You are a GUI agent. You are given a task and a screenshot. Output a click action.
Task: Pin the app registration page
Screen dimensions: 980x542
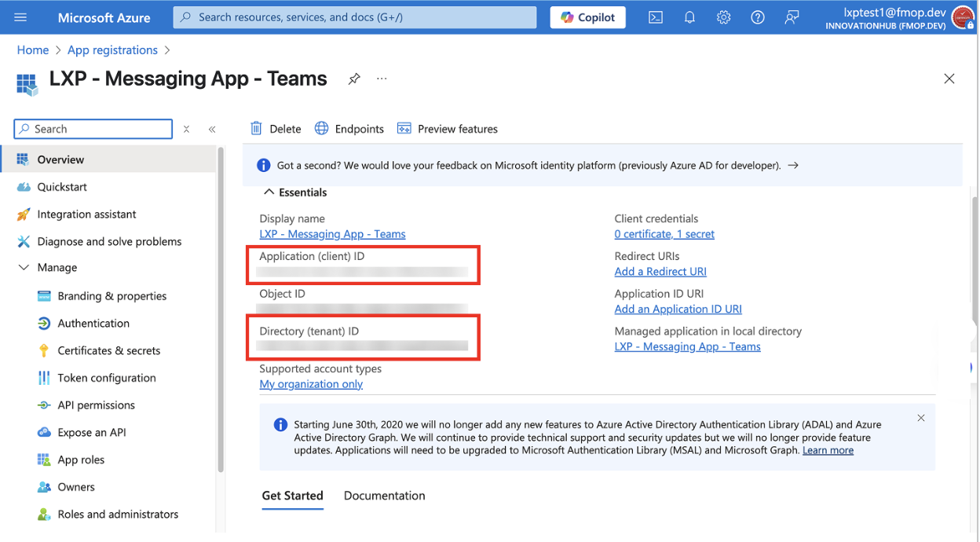point(354,79)
